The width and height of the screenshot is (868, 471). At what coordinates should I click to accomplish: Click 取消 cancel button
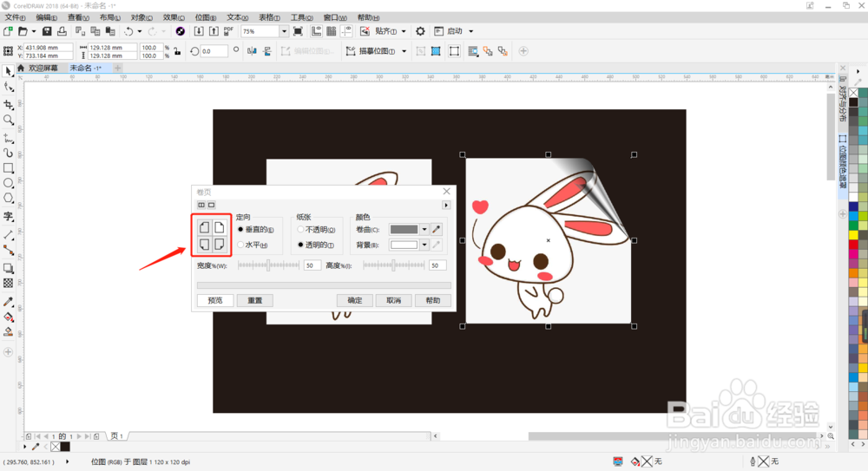coord(393,300)
